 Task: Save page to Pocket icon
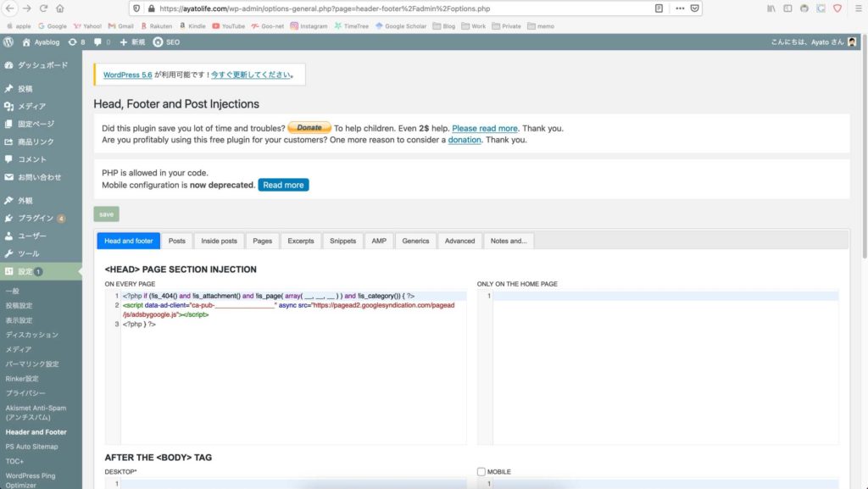click(x=694, y=8)
